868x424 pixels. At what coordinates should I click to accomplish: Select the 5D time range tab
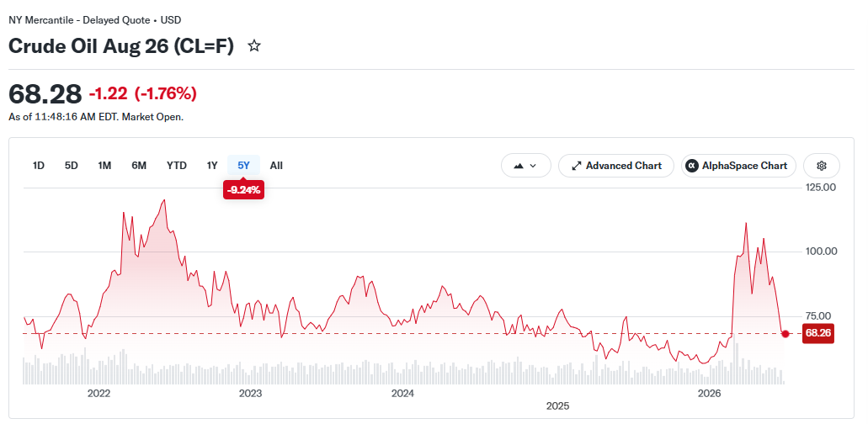tap(72, 165)
